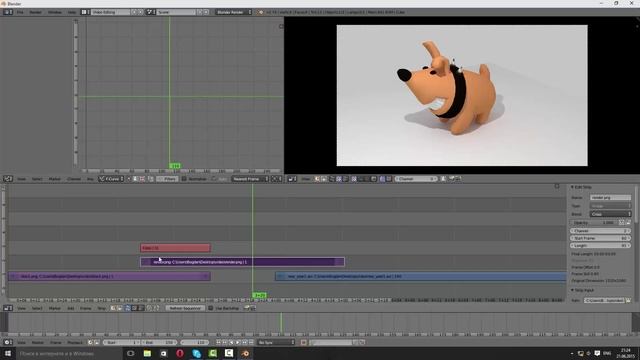Viewport: 640px width, 360px height.
Task: Open the F-Curve mode dropdown
Action: coord(111,179)
